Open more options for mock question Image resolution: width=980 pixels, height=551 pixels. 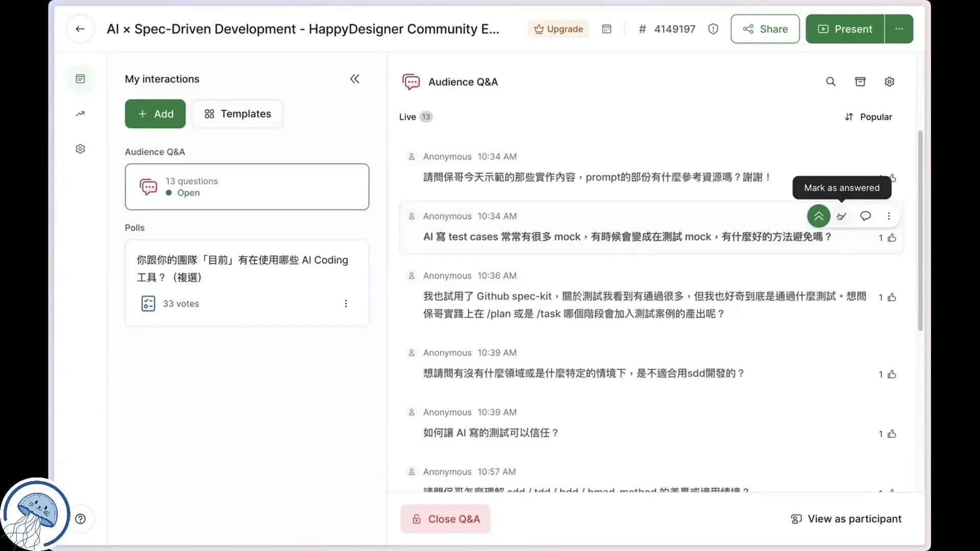pos(889,216)
